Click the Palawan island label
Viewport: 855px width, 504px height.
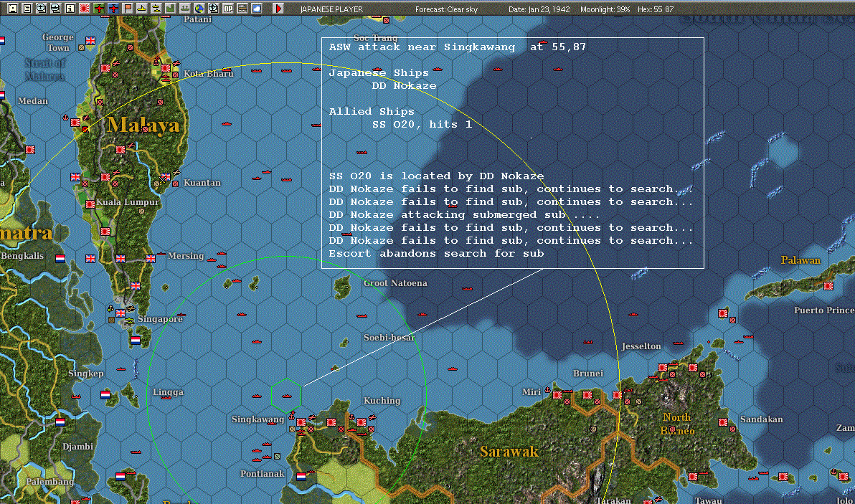800,260
